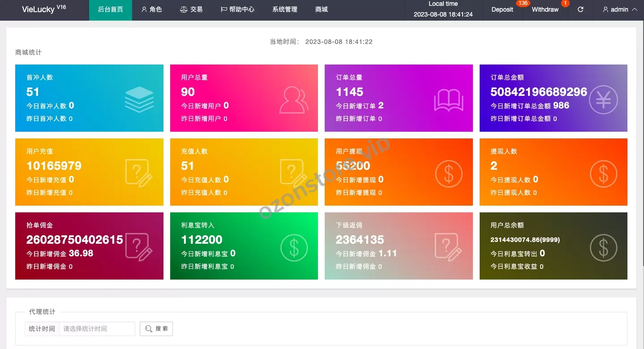Screen dimensions: 644x349
Task: Click the stacked layers icon on 首冲人数 card
Action: (139, 99)
